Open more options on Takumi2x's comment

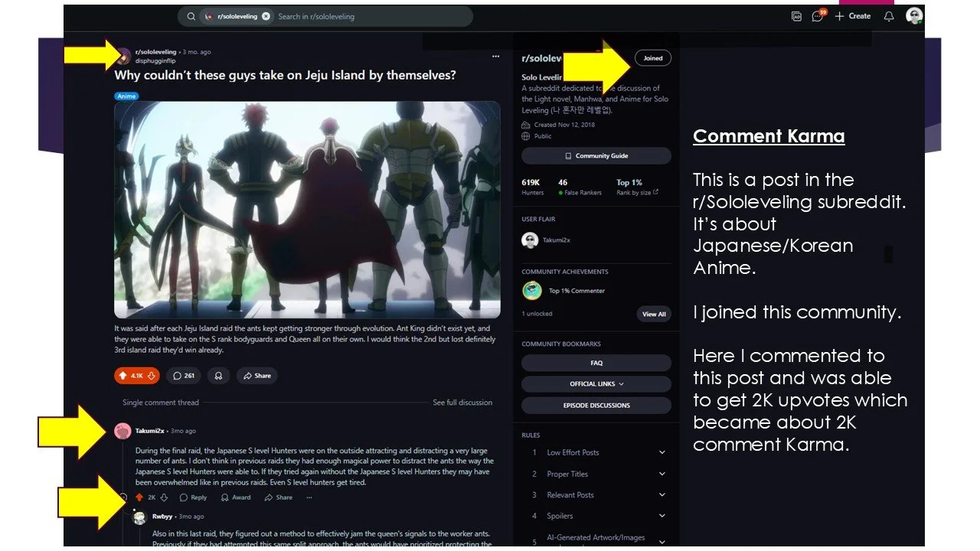pyautogui.click(x=309, y=497)
